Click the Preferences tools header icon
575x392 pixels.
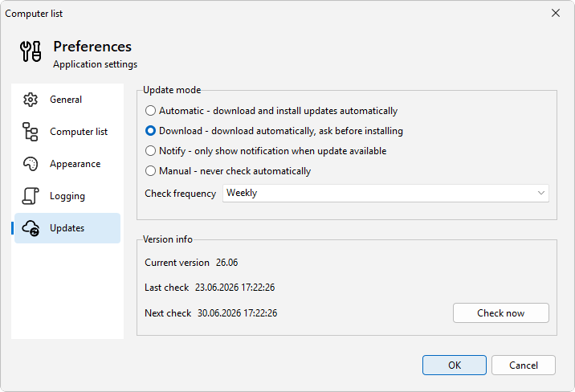(31, 51)
